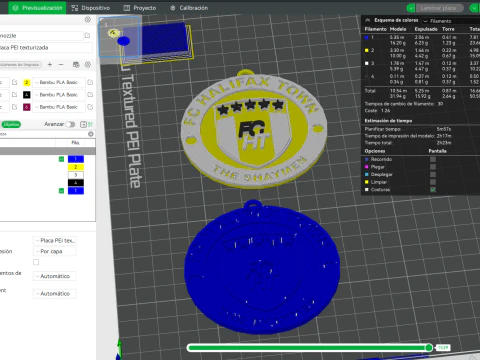Click the boxed icon next to Avanzar toggle
The width and height of the screenshot is (480, 360).
(83, 124)
